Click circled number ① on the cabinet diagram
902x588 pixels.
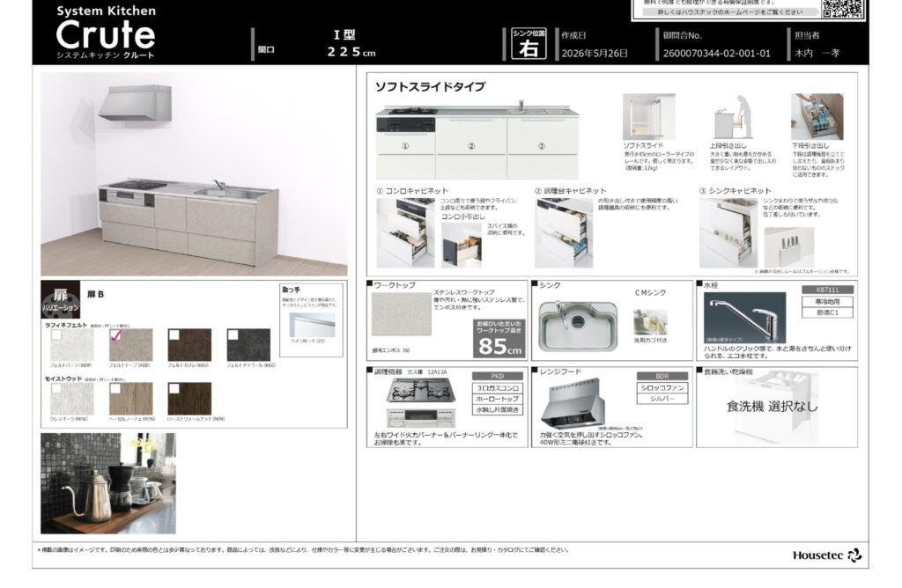(405, 146)
